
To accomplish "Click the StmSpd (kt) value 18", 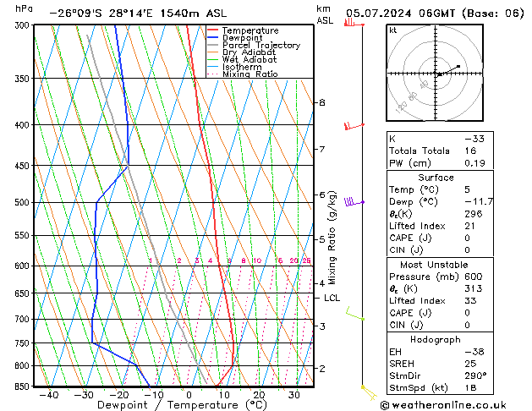I will point(470,387).
